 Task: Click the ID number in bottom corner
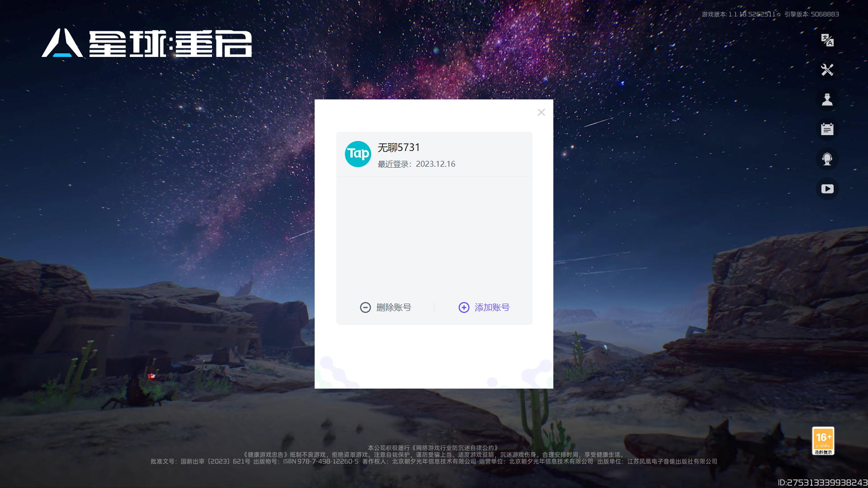(x=822, y=483)
